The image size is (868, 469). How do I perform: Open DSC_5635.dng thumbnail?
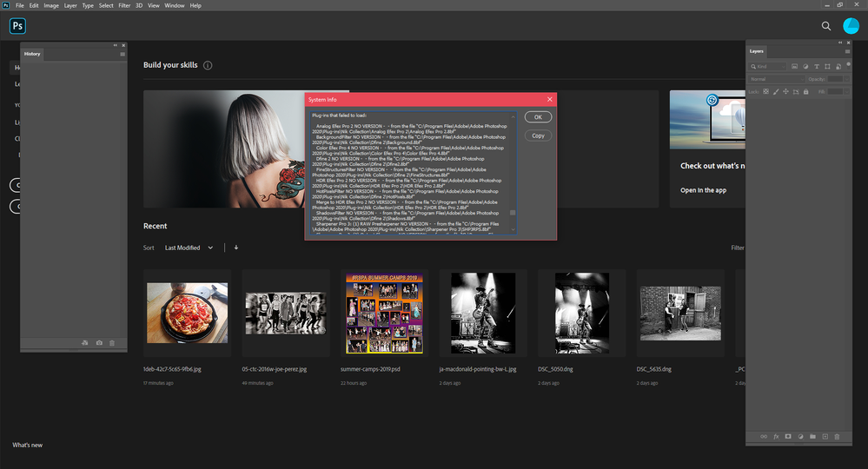tap(680, 313)
